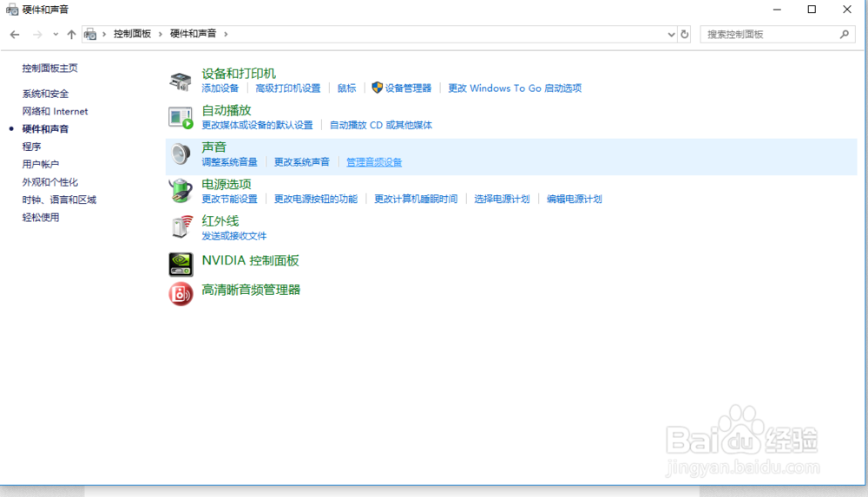The image size is (868, 497).
Task: Maximize the 硬件和声音 window
Action: [812, 10]
